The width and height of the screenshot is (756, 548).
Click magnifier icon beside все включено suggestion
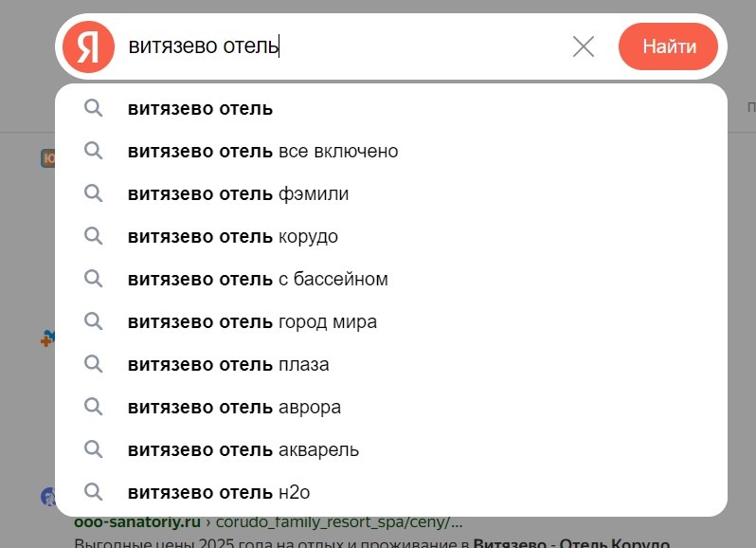(x=93, y=151)
